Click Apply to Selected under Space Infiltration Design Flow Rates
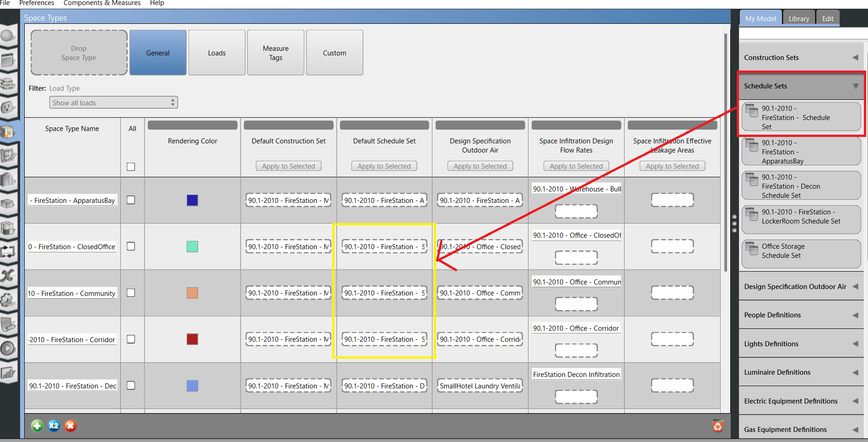 [x=577, y=166]
